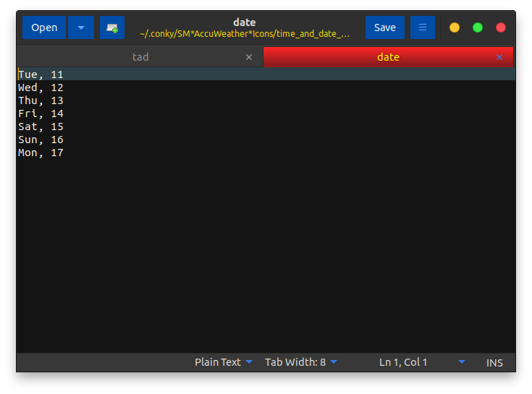Create a new document with the icon
The height and width of the screenshot is (394, 532).
click(112, 27)
